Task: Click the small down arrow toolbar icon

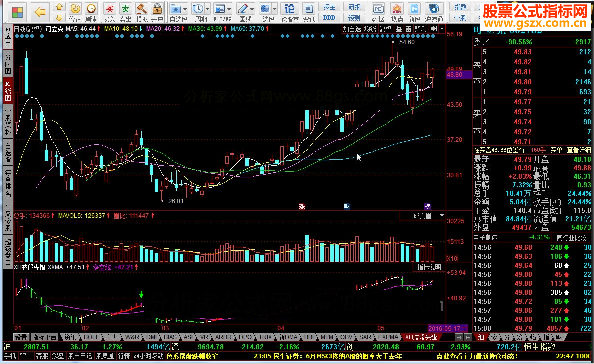Action: click(x=59, y=17)
